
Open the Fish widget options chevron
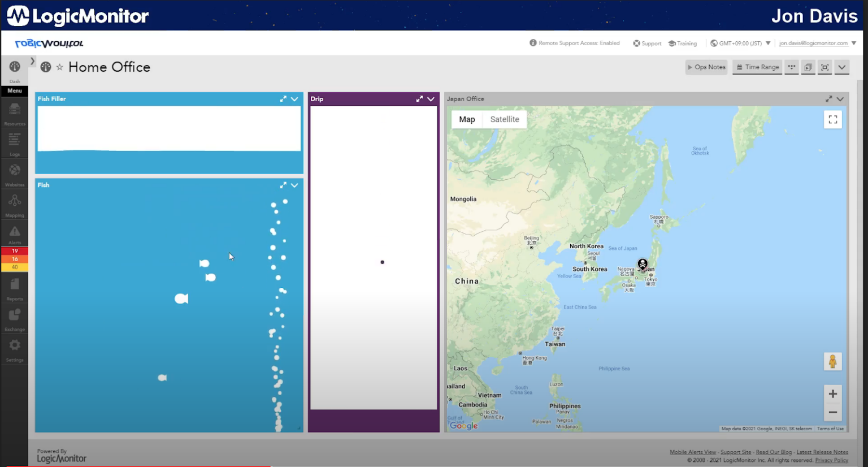tap(294, 185)
